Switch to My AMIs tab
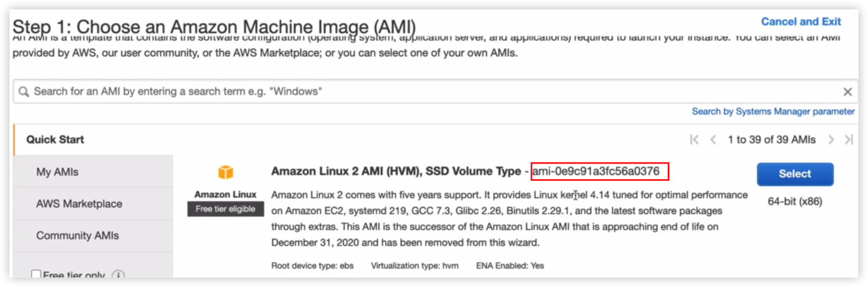Screen dimensions: 868x287 point(57,172)
